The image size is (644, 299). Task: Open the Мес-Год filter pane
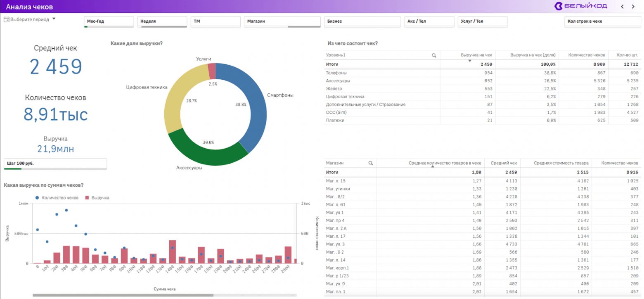coord(109,21)
